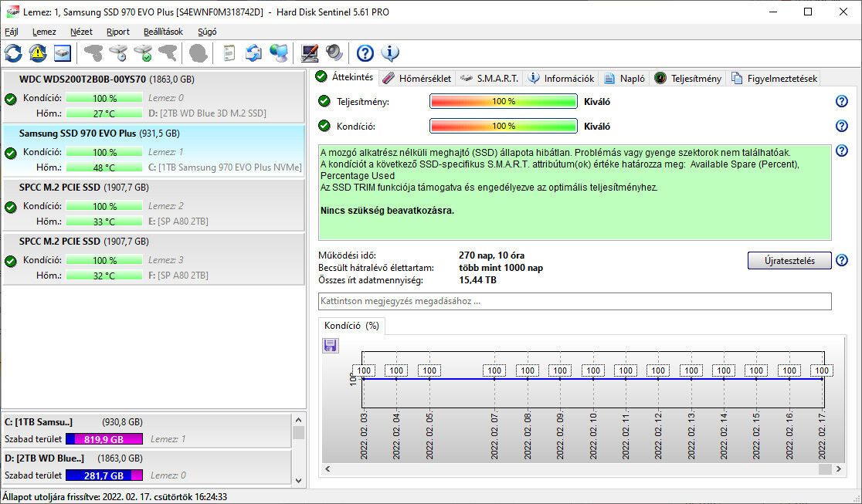Open the Fájl menu

tap(12, 32)
